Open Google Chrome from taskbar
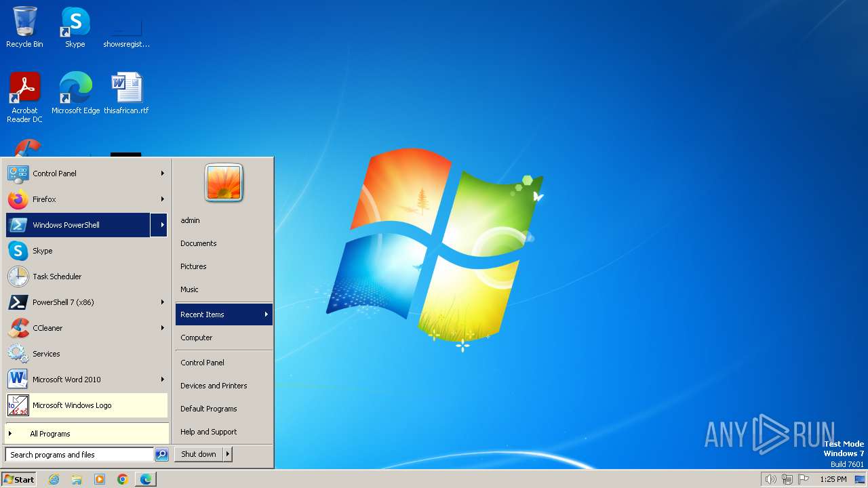 pos(123,479)
